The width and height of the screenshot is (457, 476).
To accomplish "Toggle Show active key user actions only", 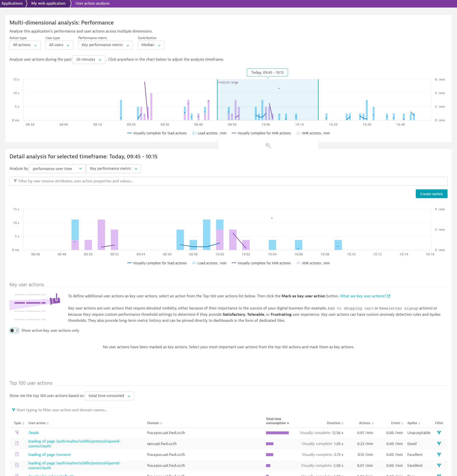I will (x=14, y=331).
